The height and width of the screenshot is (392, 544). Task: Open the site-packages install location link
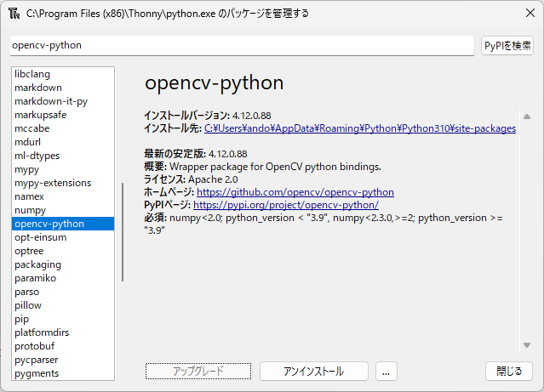pyautogui.click(x=359, y=128)
